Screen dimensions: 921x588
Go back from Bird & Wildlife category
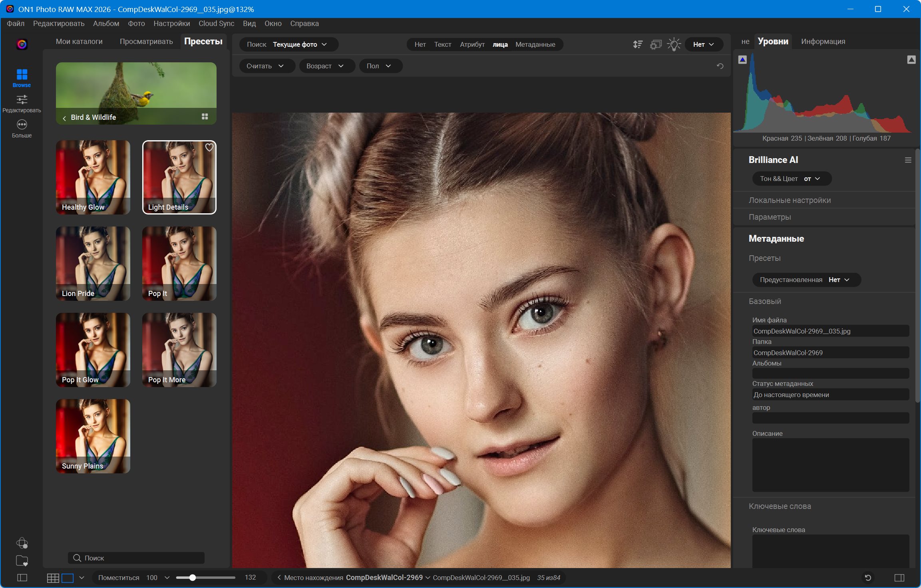click(x=64, y=118)
